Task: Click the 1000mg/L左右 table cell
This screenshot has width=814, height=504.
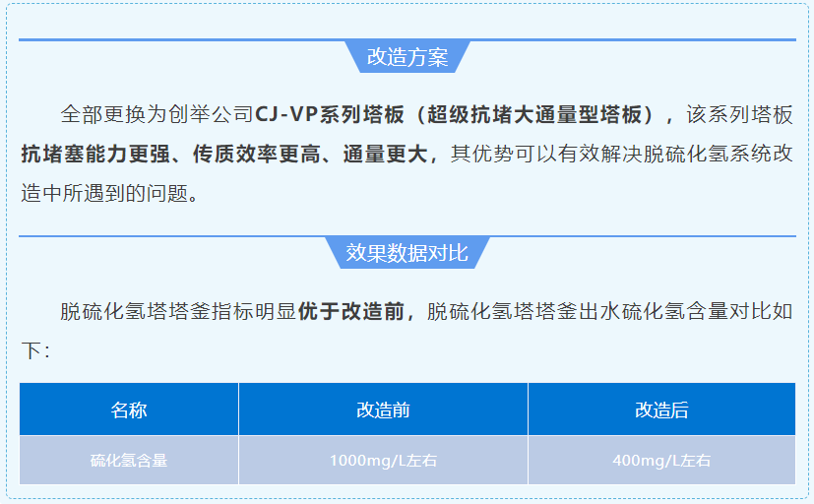Action: pyautogui.click(x=383, y=461)
